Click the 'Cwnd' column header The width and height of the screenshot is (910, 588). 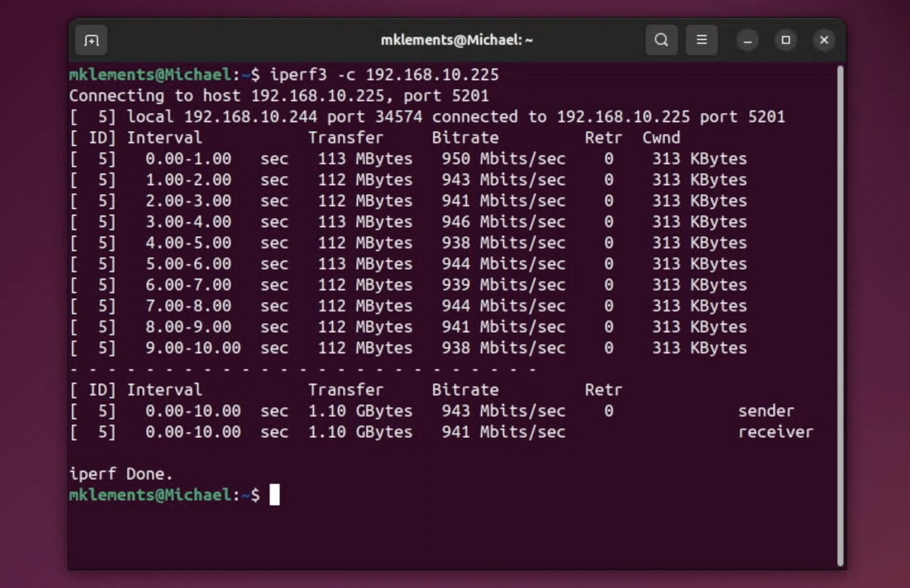[x=661, y=137]
